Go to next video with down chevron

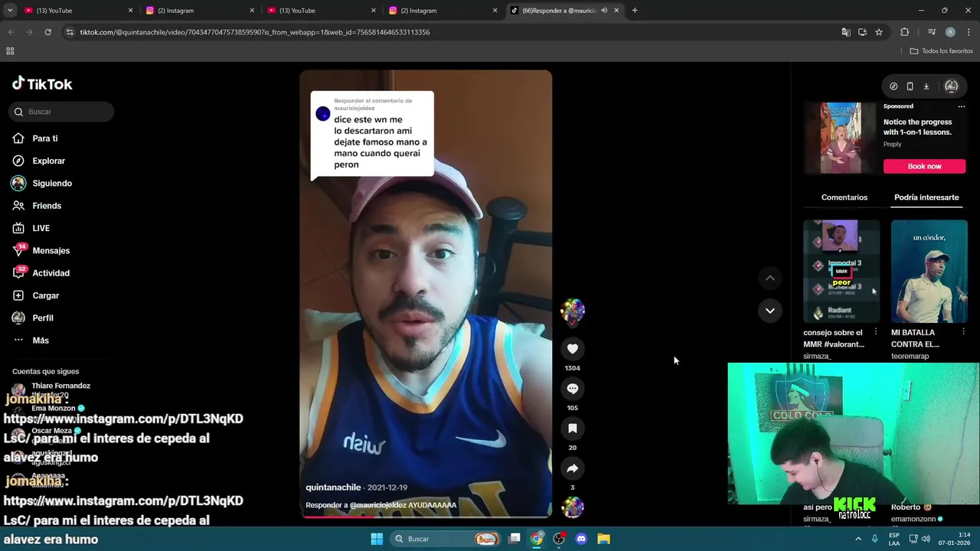coord(769,311)
